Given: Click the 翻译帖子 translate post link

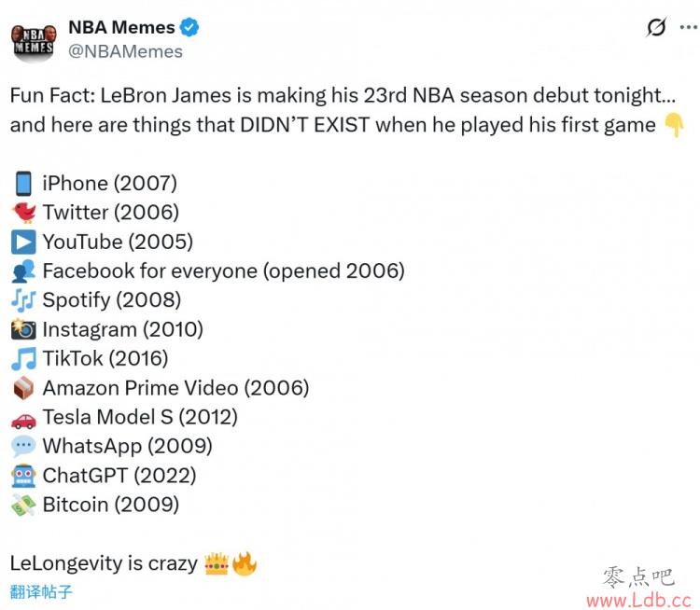Looking at the screenshot, I should pyautogui.click(x=41, y=591).
